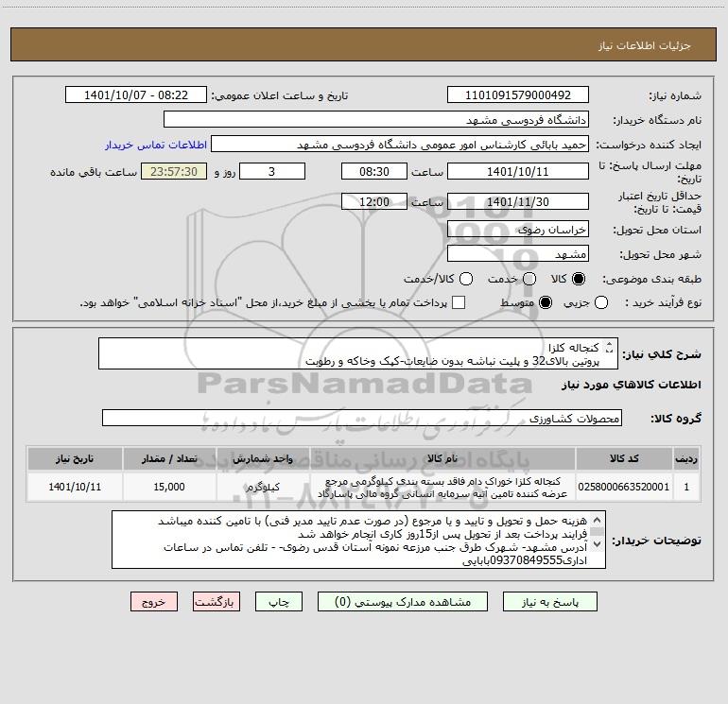
Task: Click the نام کالا column header
Action: 442,458
